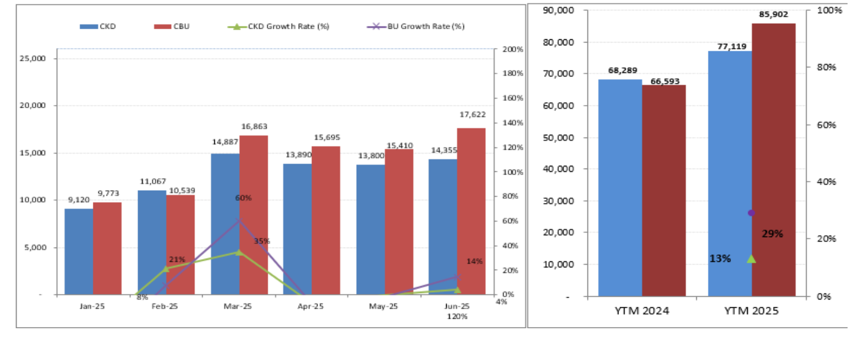This screenshot has height=347, width=868.
Task: Click the '200%' axis value
Action: point(513,49)
